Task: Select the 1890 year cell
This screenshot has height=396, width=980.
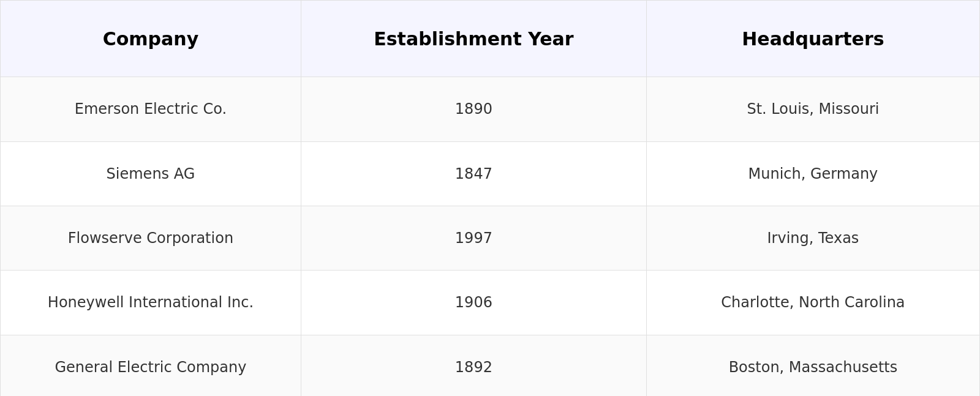Action: (473, 109)
